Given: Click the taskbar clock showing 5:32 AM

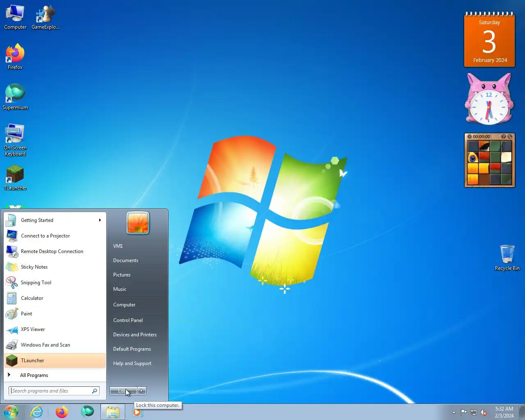Looking at the screenshot, I should pyautogui.click(x=504, y=412).
